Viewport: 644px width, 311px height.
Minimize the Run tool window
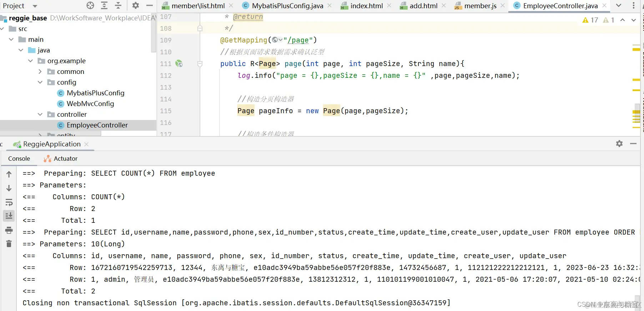coord(633,144)
